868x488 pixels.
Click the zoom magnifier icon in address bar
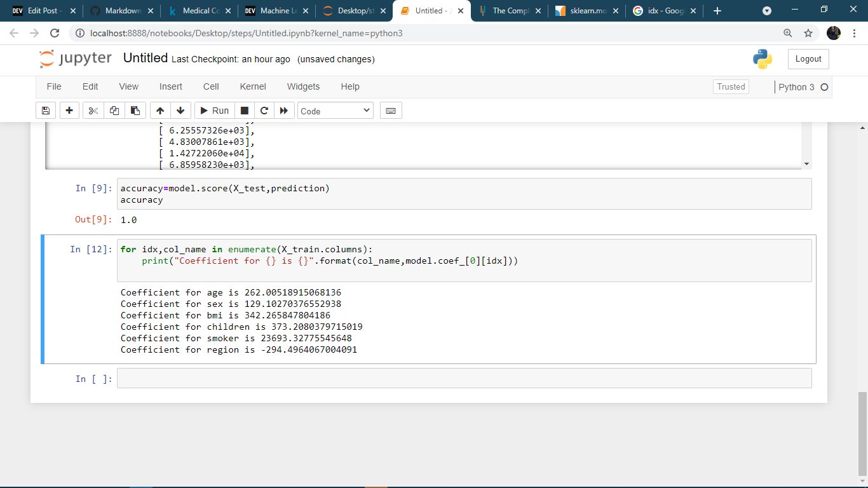click(x=788, y=33)
